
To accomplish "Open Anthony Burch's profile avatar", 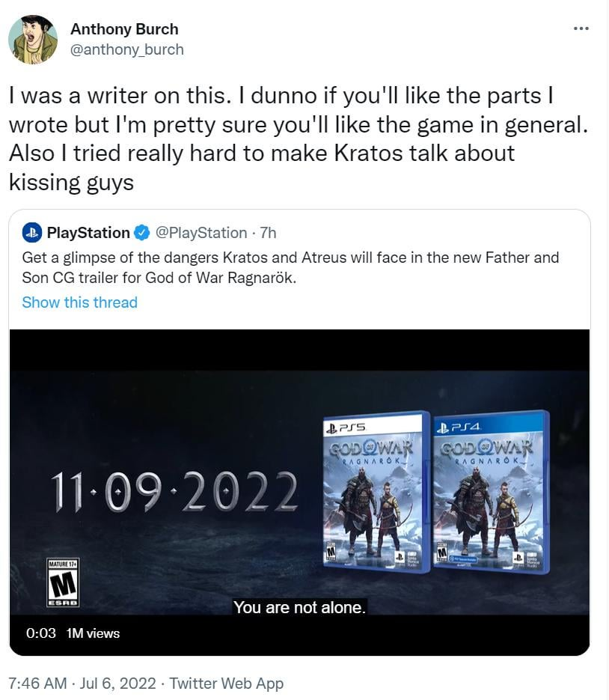I will coord(33,39).
